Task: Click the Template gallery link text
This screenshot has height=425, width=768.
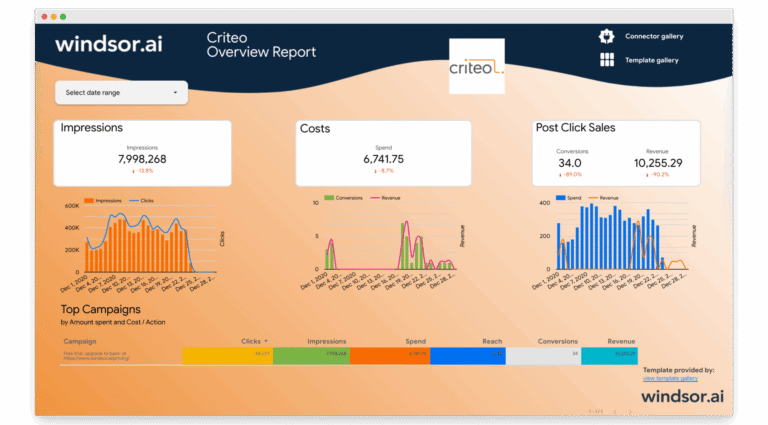Action: (651, 60)
